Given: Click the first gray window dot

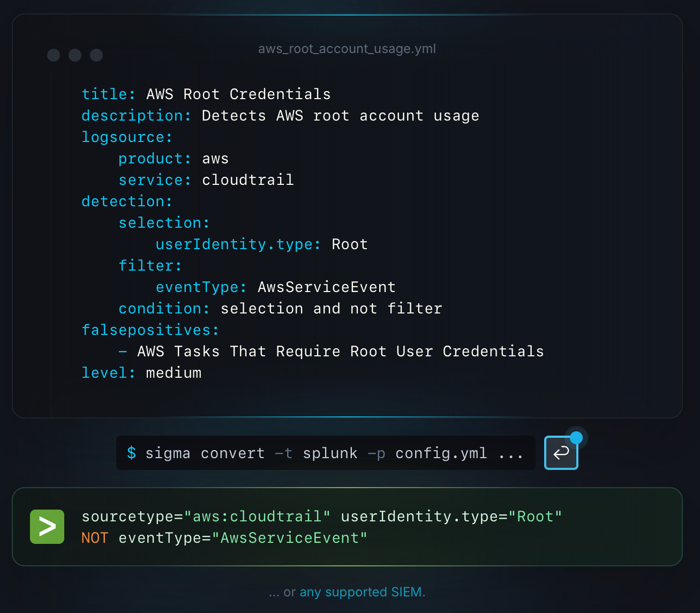Looking at the screenshot, I should pyautogui.click(x=54, y=55).
